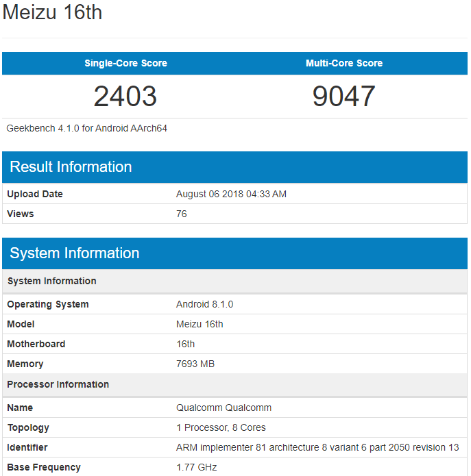
Task: Click the Meizu 16th page title
Action: (x=52, y=13)
